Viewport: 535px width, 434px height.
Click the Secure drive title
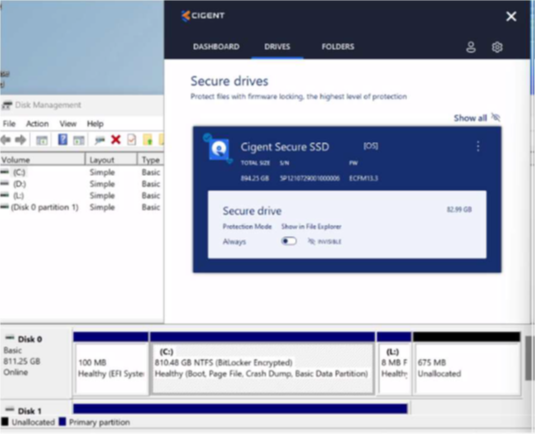point(252,211)
